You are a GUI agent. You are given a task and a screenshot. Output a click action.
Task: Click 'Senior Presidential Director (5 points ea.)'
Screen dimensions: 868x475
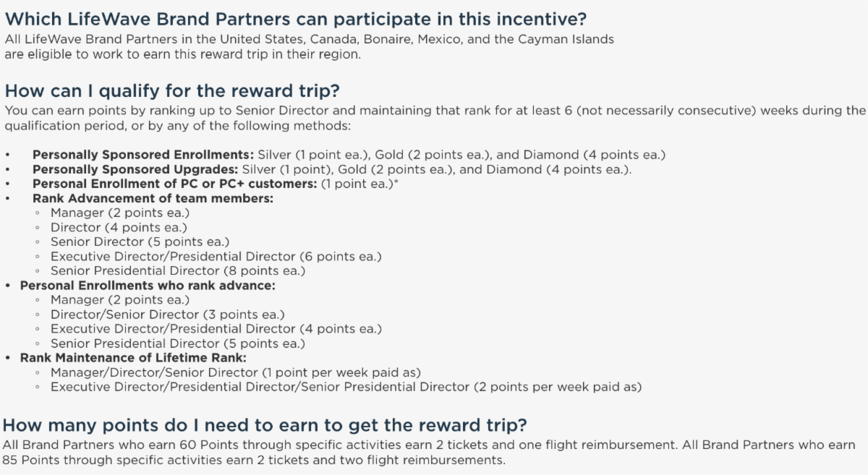[178, 343]
